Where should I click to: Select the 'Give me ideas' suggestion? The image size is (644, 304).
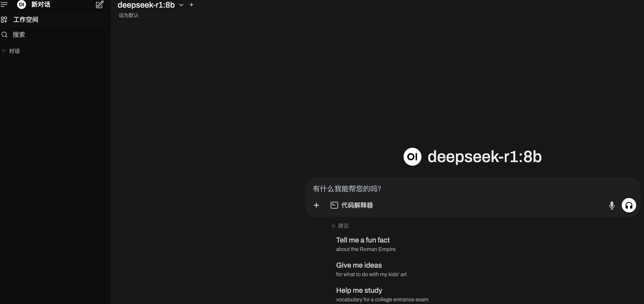tap(359, 265)
